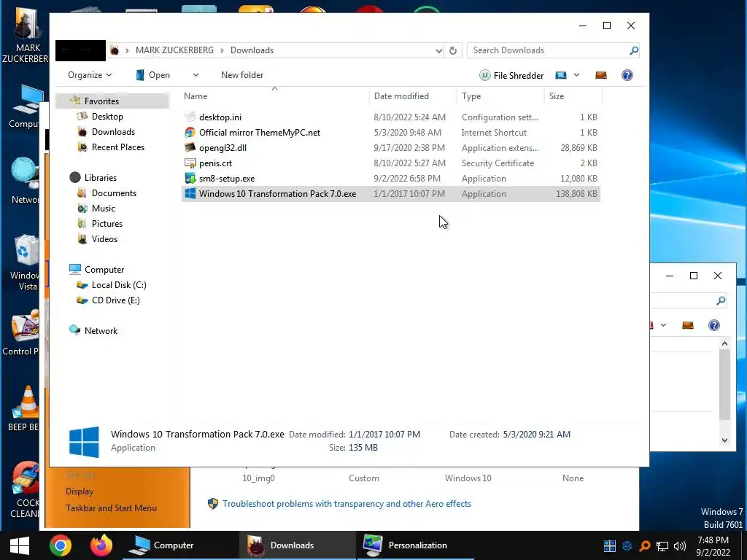Open the Music library

click(104, 209)
